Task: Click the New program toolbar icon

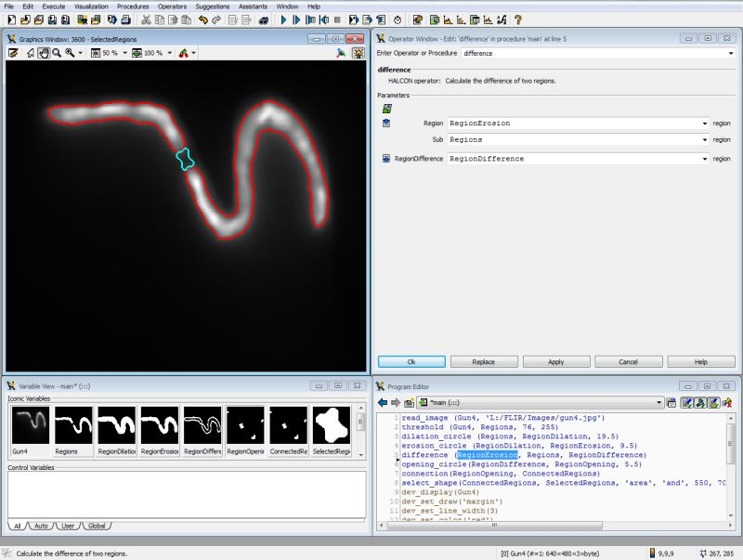Action: click(x=10, y=20)
